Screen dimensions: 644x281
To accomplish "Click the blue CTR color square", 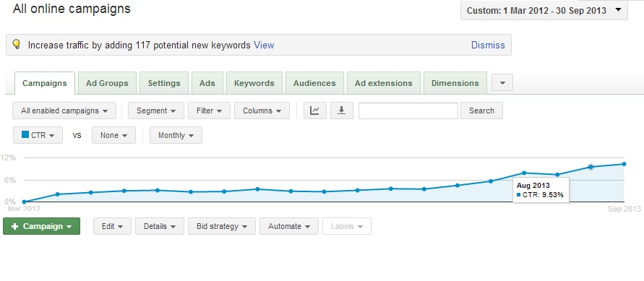I will pyautogui.click(x=25, y=134).
